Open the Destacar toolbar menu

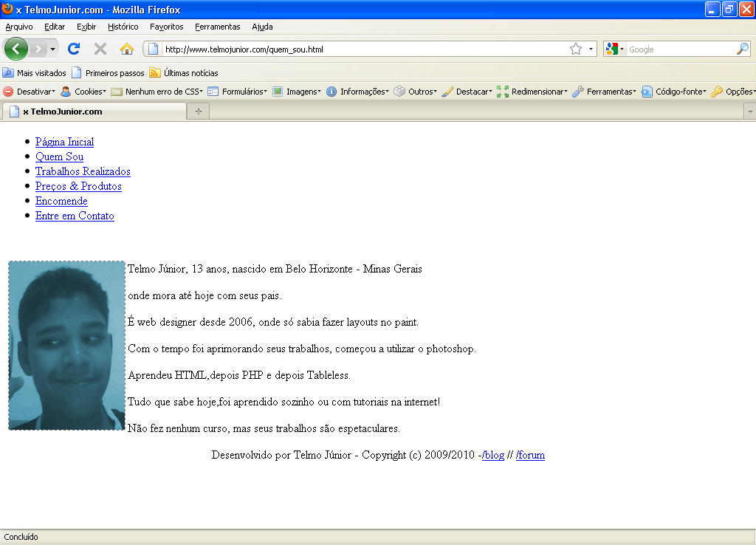tap(467, 91)
